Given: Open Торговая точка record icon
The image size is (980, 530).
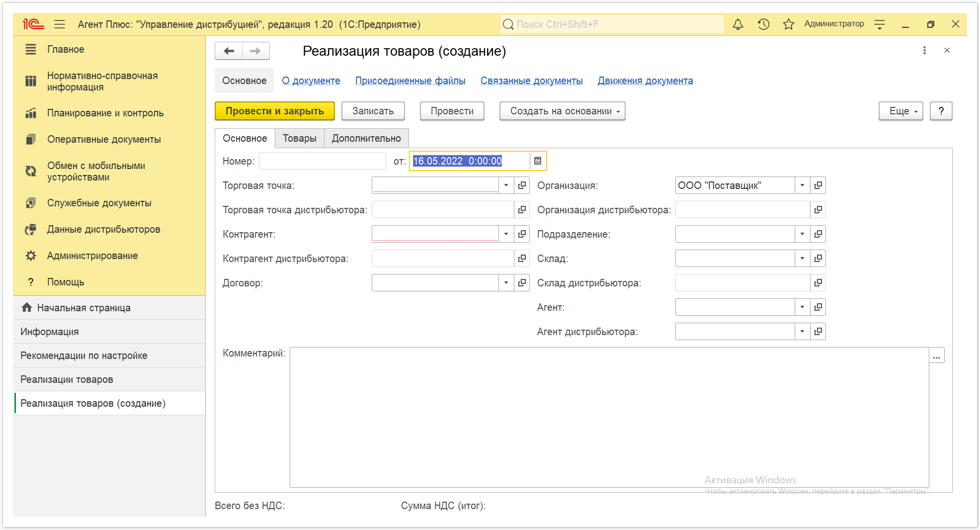Looking at the screenshot, I should coord(522,185).
